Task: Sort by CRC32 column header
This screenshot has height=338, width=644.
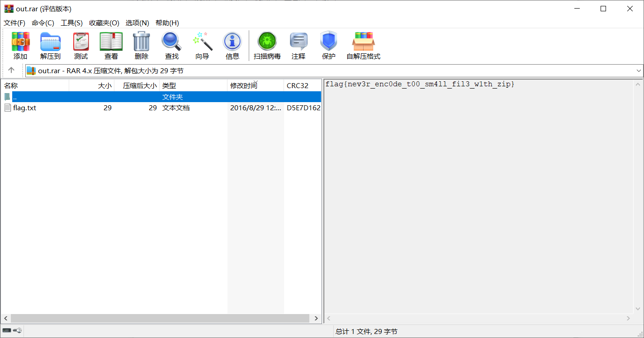Action: click(303, 85)
